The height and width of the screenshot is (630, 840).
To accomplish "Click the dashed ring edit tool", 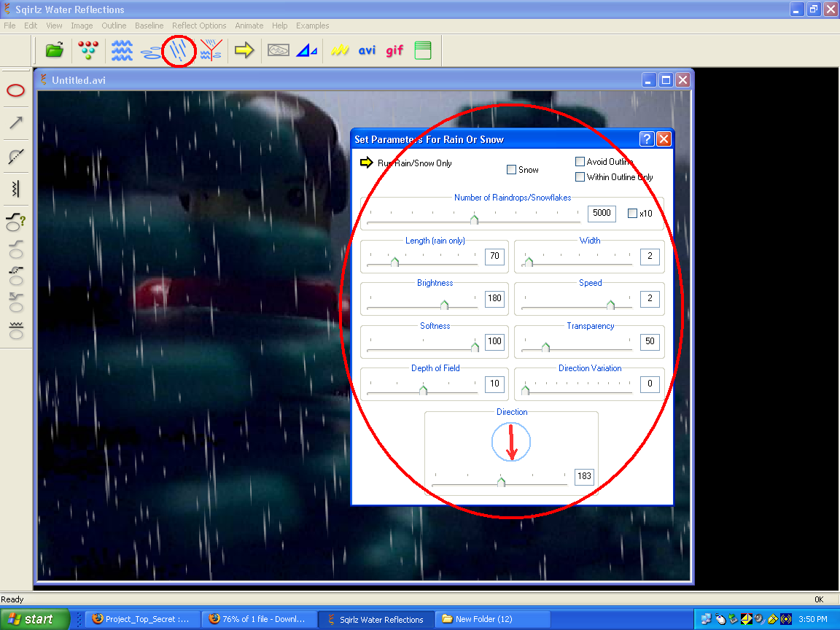I will click(x=16, y=276).
